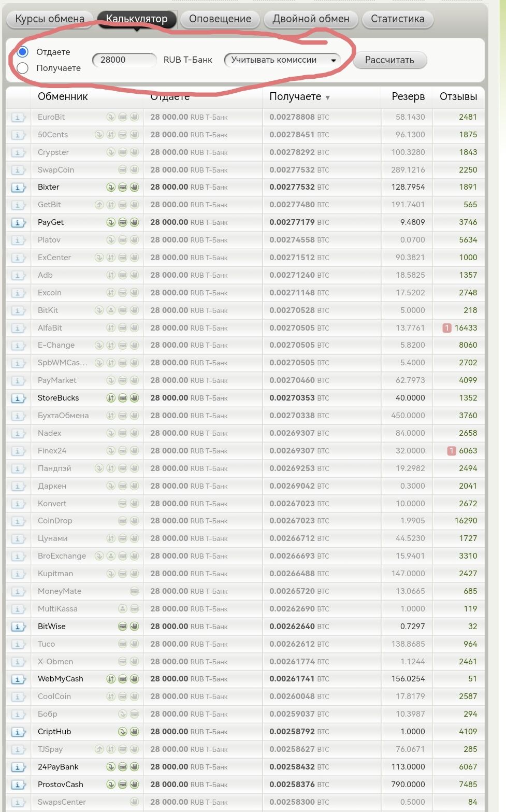Click EuroBit rate 0.00278808 BTC
This screenshot has height=812, width=506.
[299, 117]
